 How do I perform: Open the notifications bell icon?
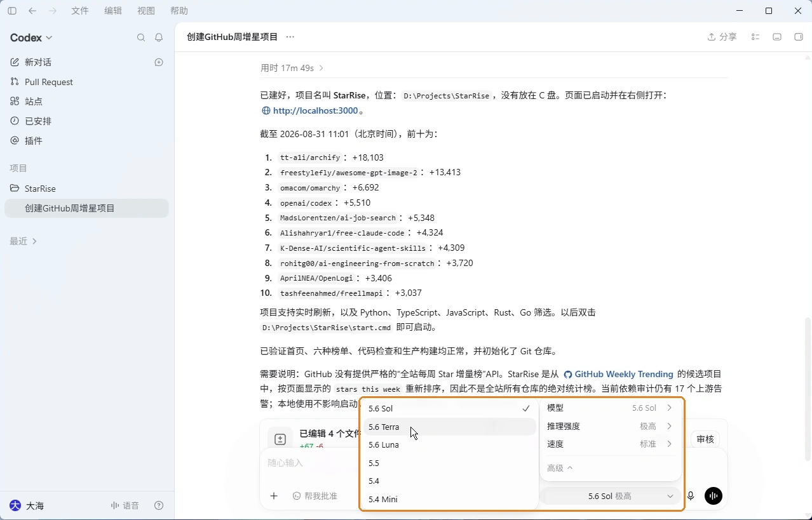pyautogui.click(x=159, y=38)
